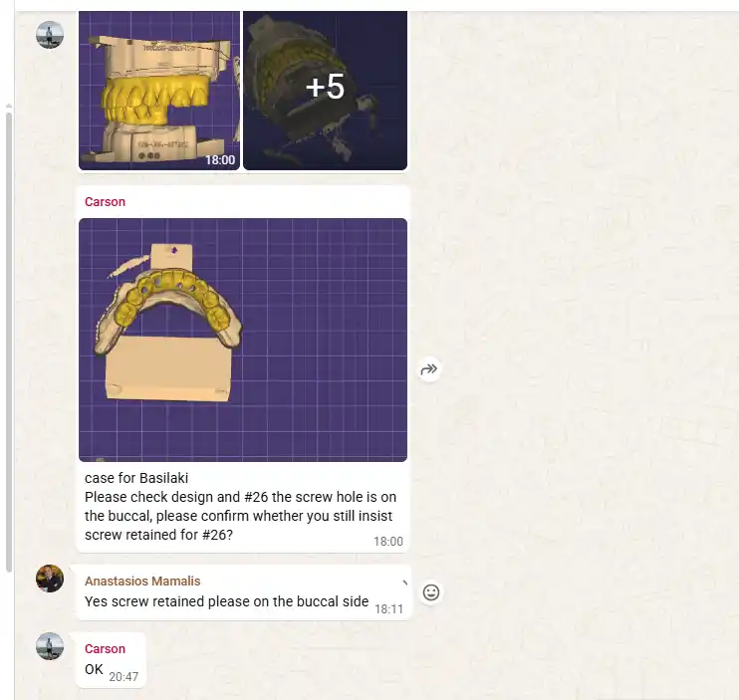Screen dimensions: 739x700
Task: Open message options chevron on Anastasios Mamalis's message
Action: pyautogui.click(x=404, y=583)
